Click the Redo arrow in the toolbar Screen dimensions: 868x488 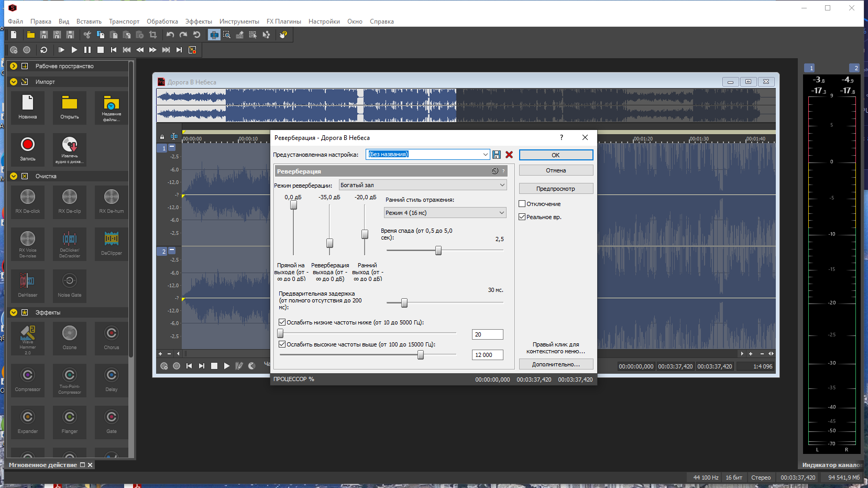pyautogui.click(x=183, y=35)
